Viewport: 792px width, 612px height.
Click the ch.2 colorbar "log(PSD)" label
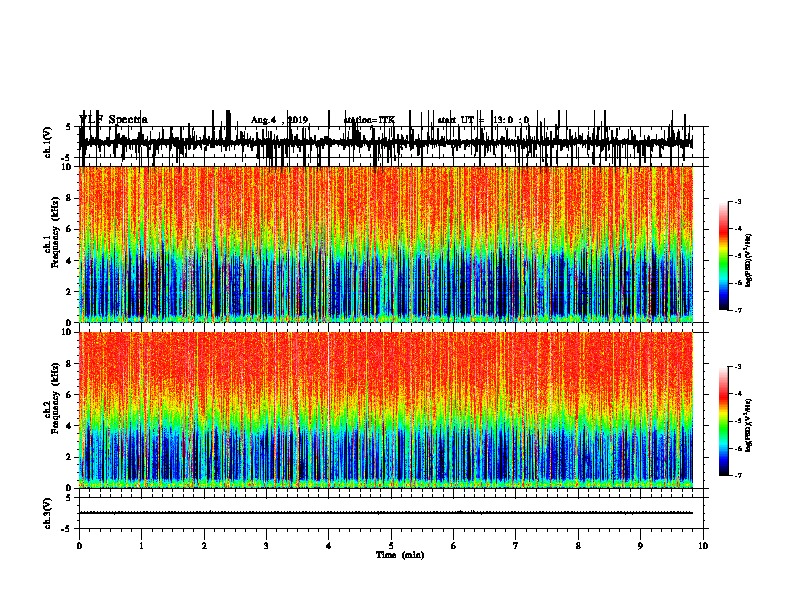pos(749,425)
